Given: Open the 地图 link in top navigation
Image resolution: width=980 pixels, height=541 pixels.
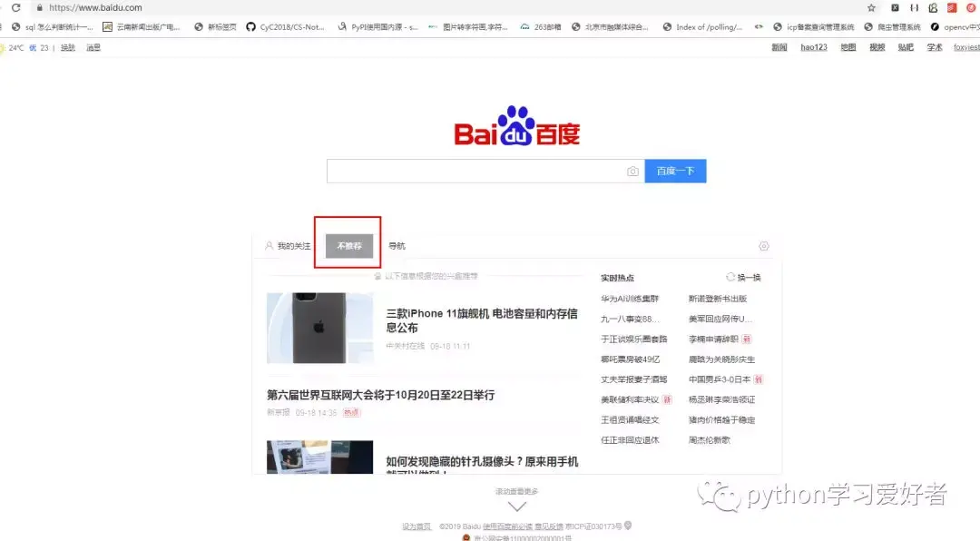Looking at the screenshot, I should [848, 47].
